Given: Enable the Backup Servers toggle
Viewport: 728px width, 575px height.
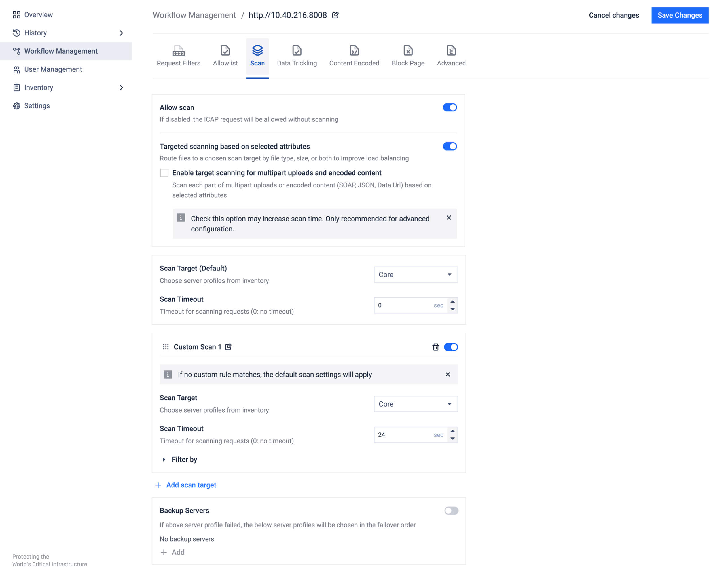Looking at the screenshot, I should pyautogui.click(x=451, y=511).
